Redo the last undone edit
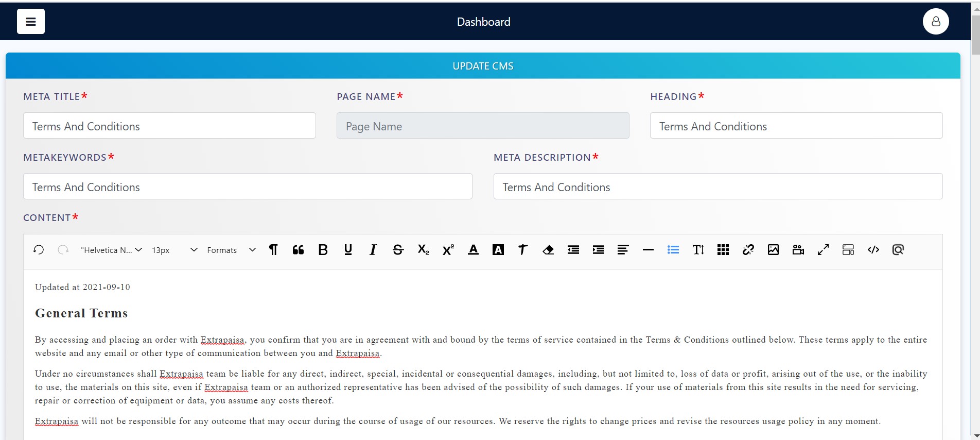The height and width of the screenshot is (440, 980). [x=63, y=250]
